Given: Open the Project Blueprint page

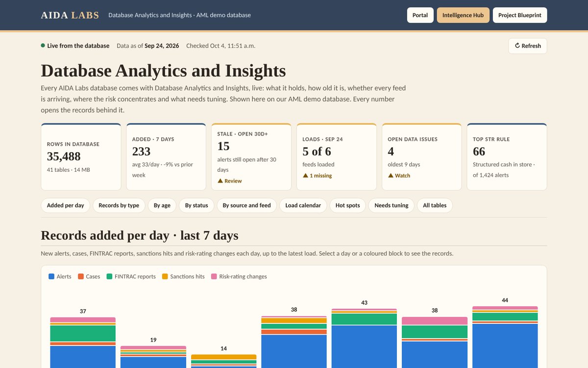Looking at the screenshot, I should pyautogui.click(x=520, y=15).
